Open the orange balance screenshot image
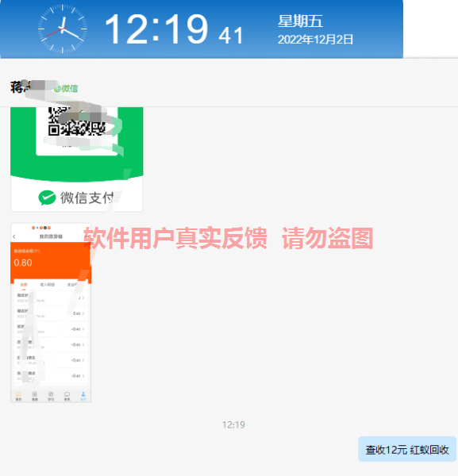Image resolution: width=458 pixels, height=476 pixels. pyautogui.click(x=51, y=313)
